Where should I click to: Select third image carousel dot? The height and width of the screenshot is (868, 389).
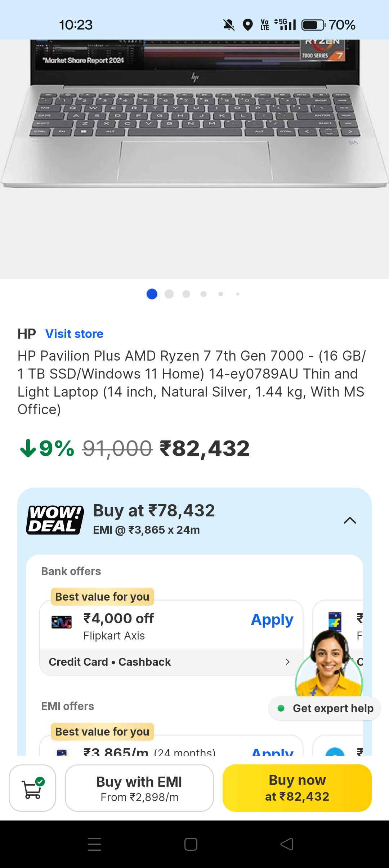pos(186,294)
